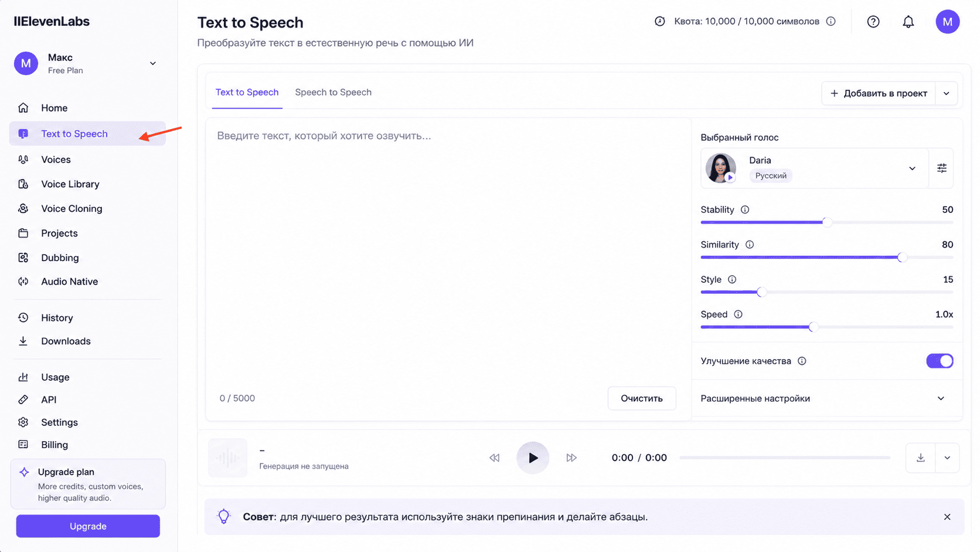The width and height of the screenshot is (980, 552).
Task: Download the generated audio
Action: tap(921, 458)
